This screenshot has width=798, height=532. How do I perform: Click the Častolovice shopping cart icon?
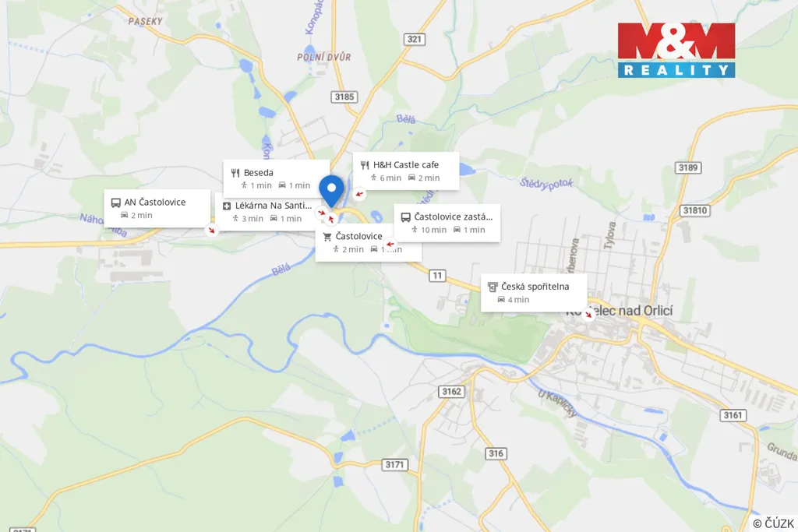pyautogui.click(x=327, y=237)
